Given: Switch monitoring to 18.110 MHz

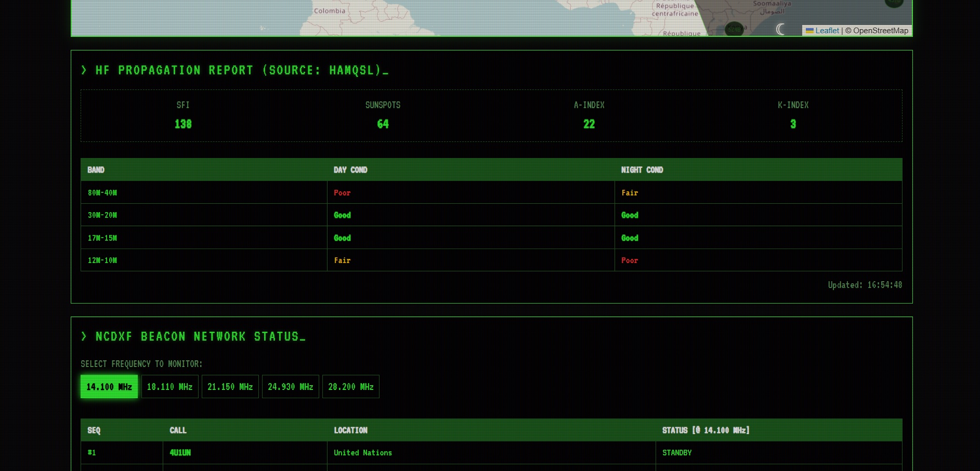Looking at the screenshot, I should click(169, 387).
